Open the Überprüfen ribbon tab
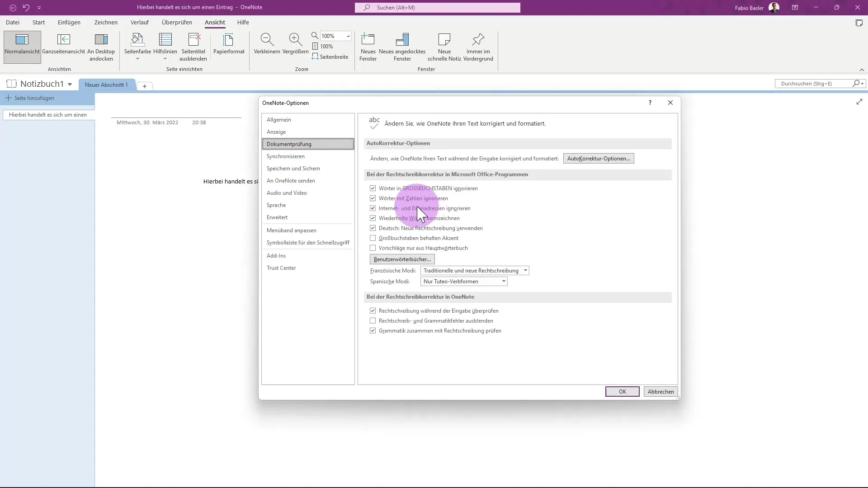 (177, 22)
